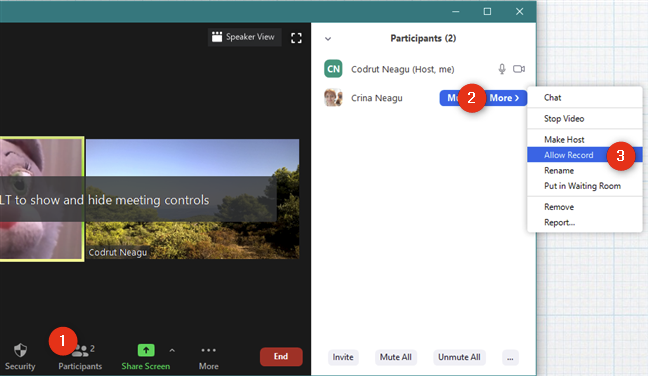Screen dimensions: 648x376
Task: Select highlighted plush toy video tile
Action: [42, 199]
